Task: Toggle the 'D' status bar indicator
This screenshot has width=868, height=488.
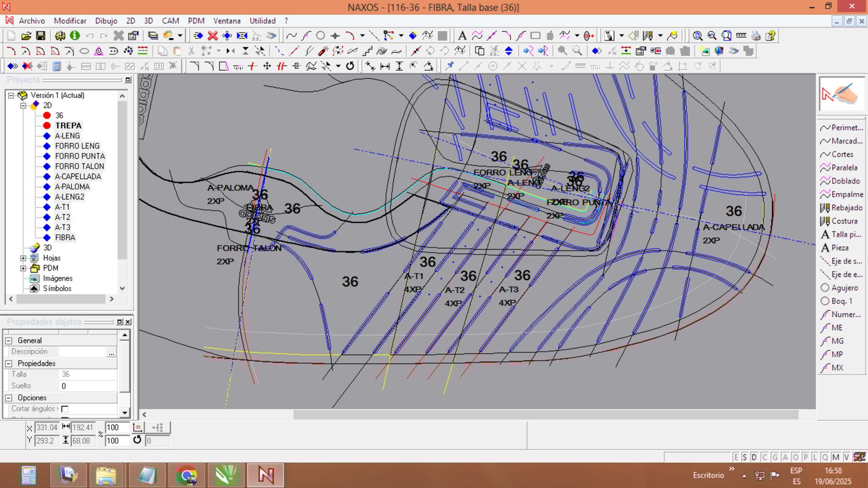Action: [x=754, y=457]
